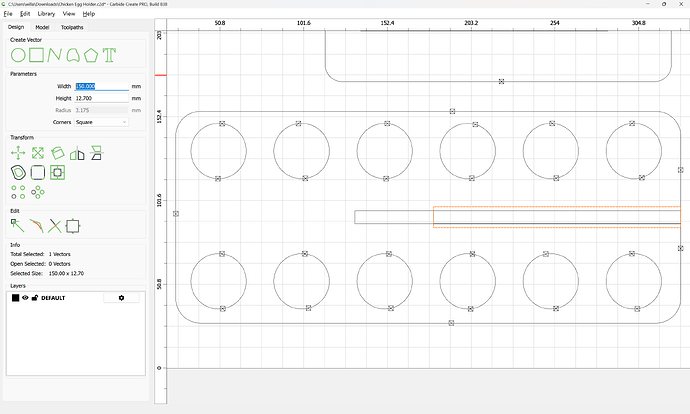Select the circle vector tool
The image size is (690, 414).
point(17,54)
